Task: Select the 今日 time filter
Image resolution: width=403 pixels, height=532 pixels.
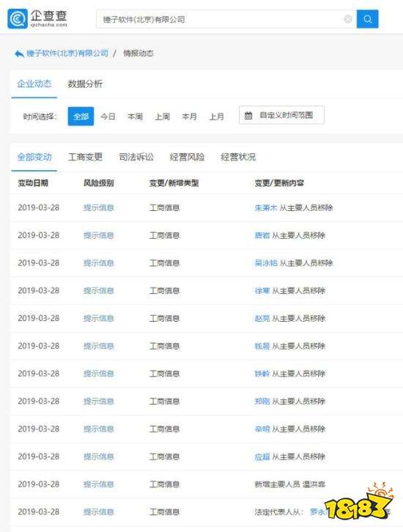Action: click(x=108, y=117)
